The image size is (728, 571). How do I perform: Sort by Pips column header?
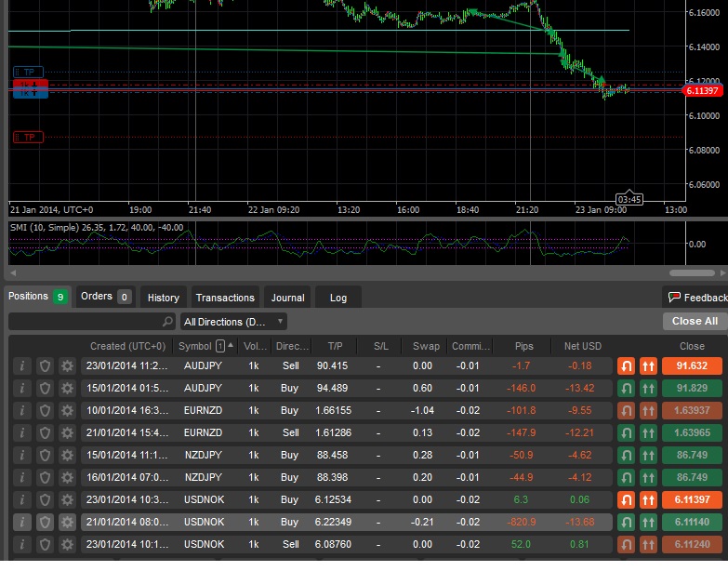tap(523, 346)
